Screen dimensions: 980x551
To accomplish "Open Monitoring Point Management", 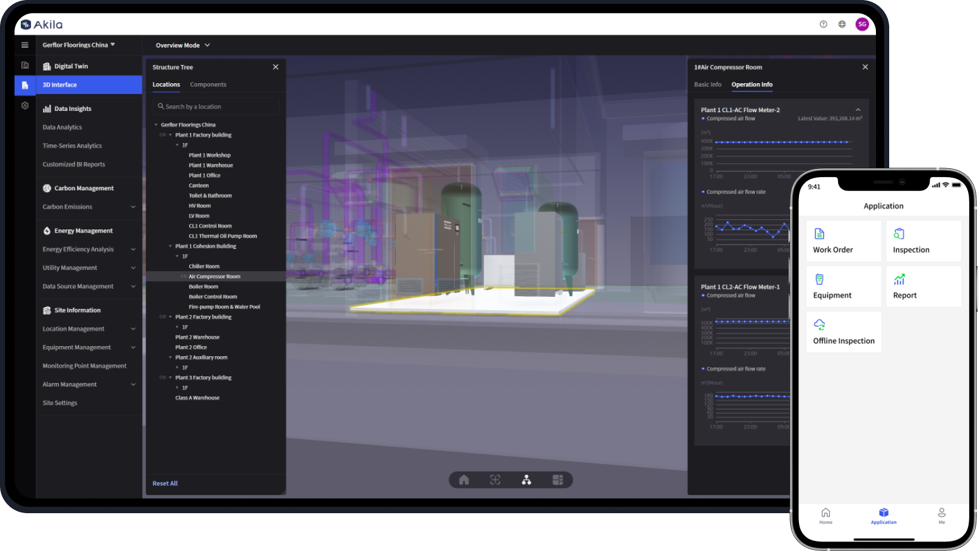I will pyautogui.click(x=85, y=366).
